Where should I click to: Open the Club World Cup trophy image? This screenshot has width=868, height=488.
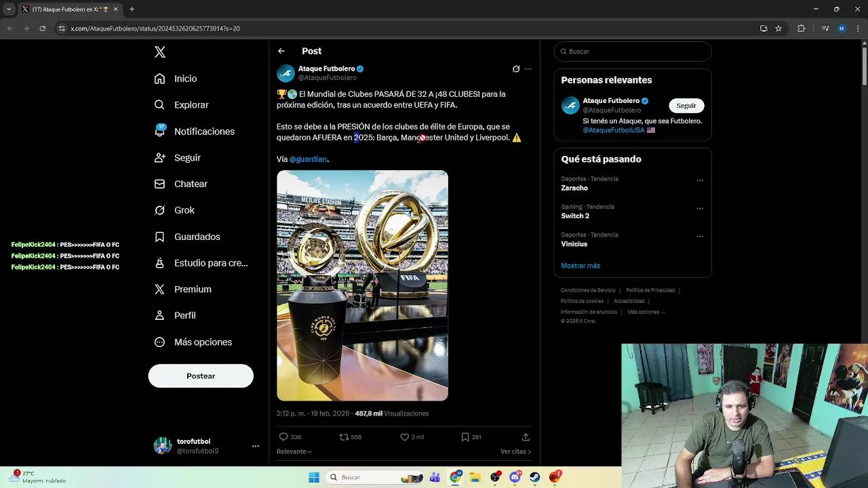click(362, 285)
